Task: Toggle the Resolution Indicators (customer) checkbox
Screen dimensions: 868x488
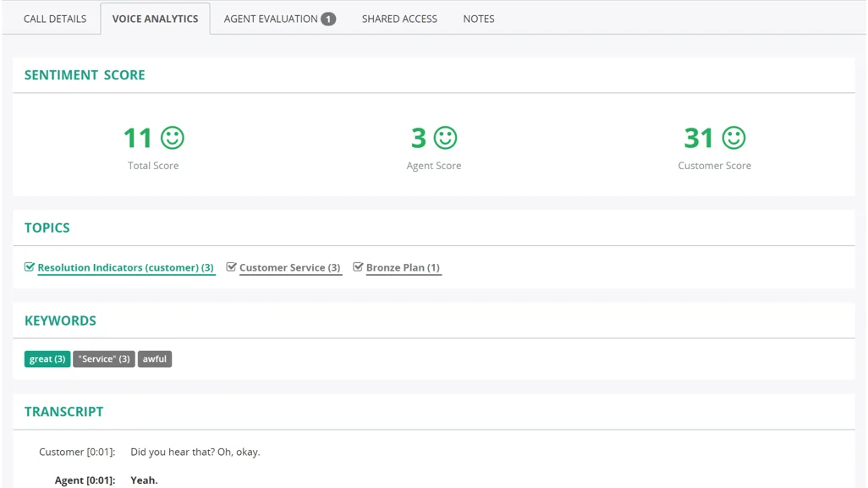Action: [29, 266]
